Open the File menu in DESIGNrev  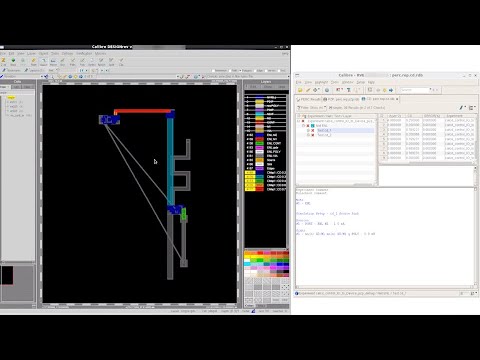tap(3, 53)
